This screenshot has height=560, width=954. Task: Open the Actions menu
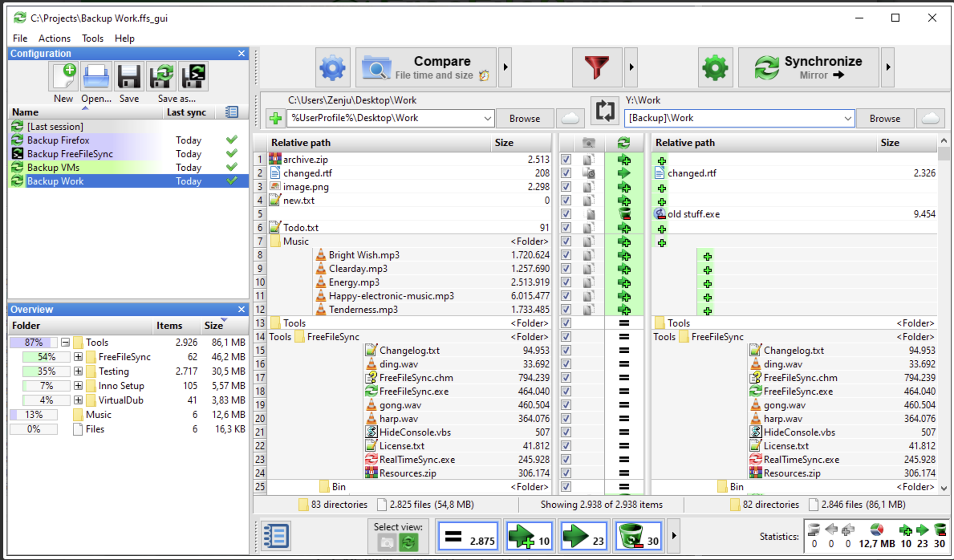click(x=54, y=38)
